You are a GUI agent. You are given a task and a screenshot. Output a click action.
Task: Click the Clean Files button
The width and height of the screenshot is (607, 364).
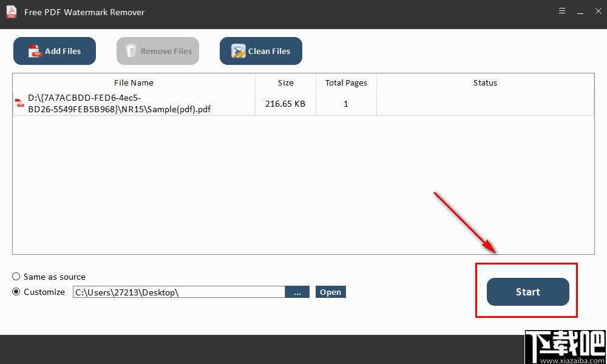[261, 51]
